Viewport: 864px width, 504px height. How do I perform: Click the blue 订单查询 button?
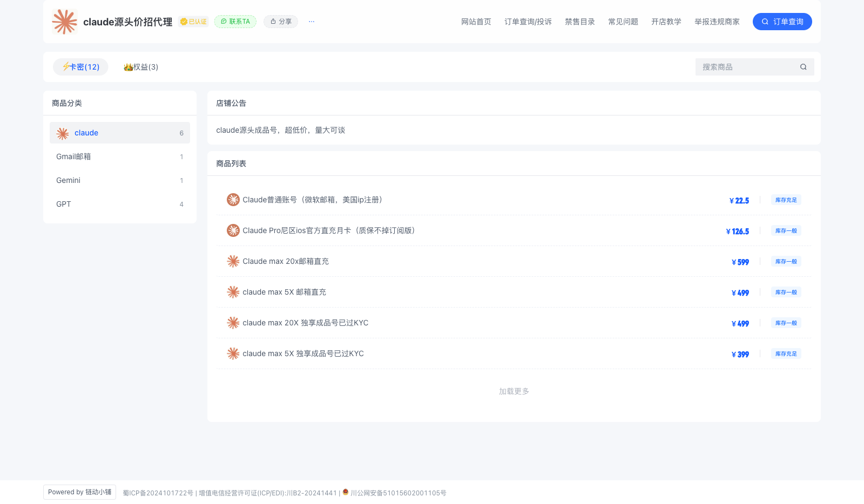coord(782,22)
